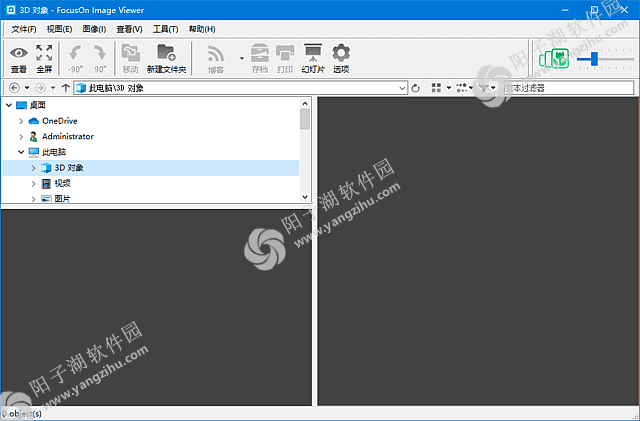Expand the OneDrive tree node
Screen dimensions: 640x421
[21, 121]
